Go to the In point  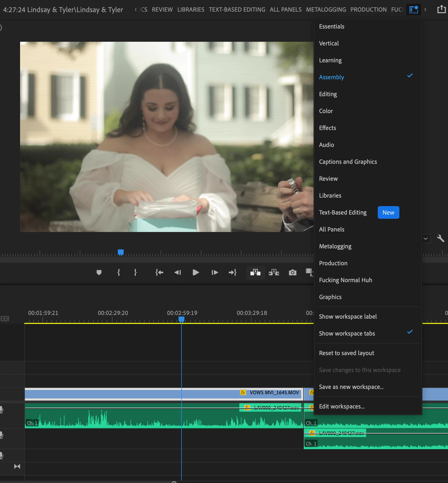[x=159, y=272]
